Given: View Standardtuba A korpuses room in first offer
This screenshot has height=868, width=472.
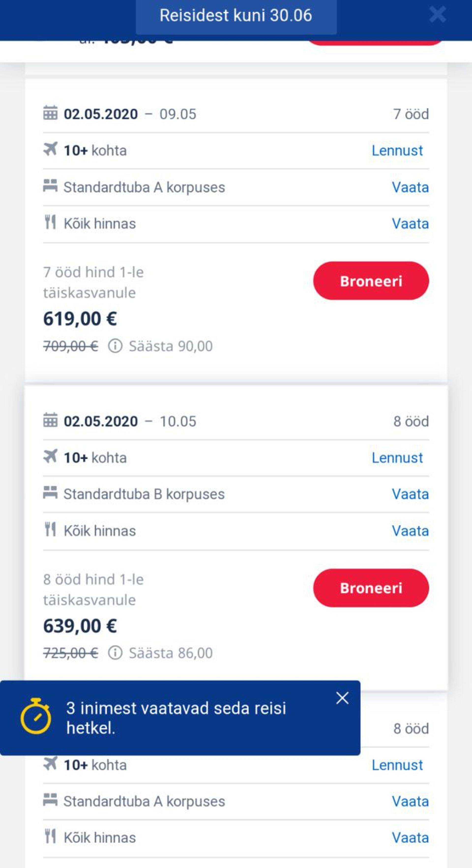Looking at the screenshot, I should click(x=410, y=187).
